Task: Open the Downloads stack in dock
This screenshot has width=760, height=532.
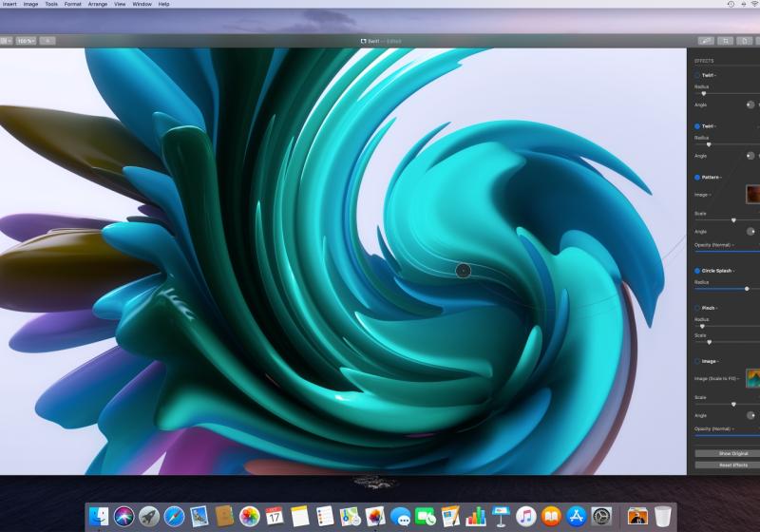Action: (637, 517)
